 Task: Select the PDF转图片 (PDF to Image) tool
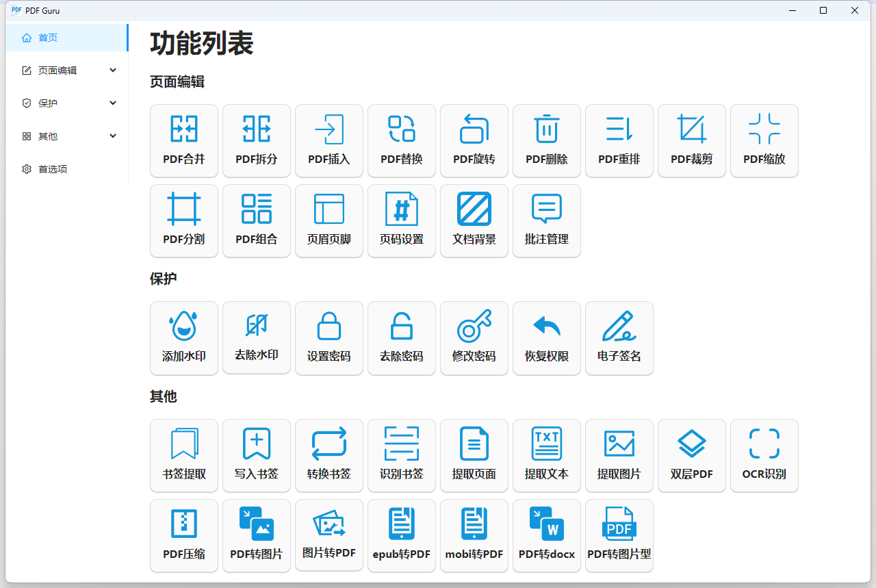256,535
